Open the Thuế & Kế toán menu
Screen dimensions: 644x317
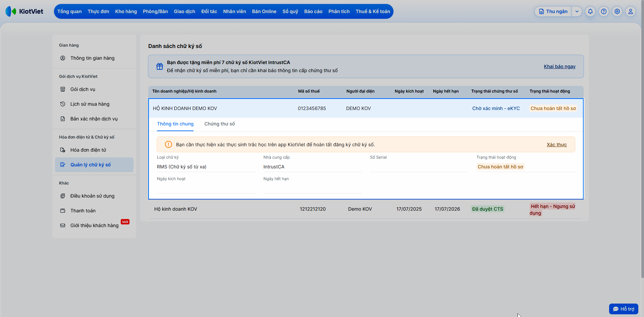(373, 11)
